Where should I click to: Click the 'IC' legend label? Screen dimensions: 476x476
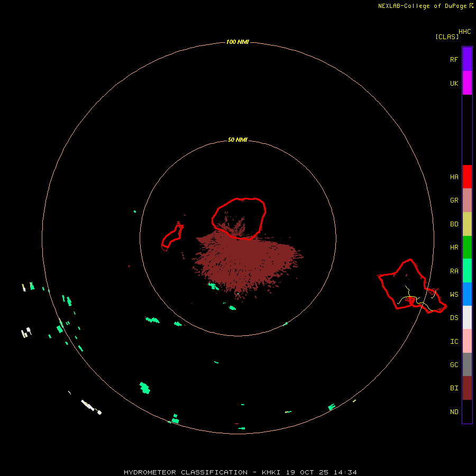point(454,342)
